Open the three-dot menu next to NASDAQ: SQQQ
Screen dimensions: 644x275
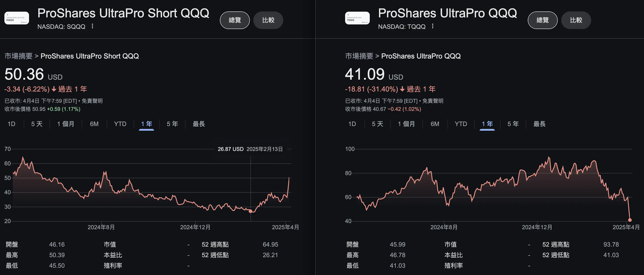coord(92,26)
